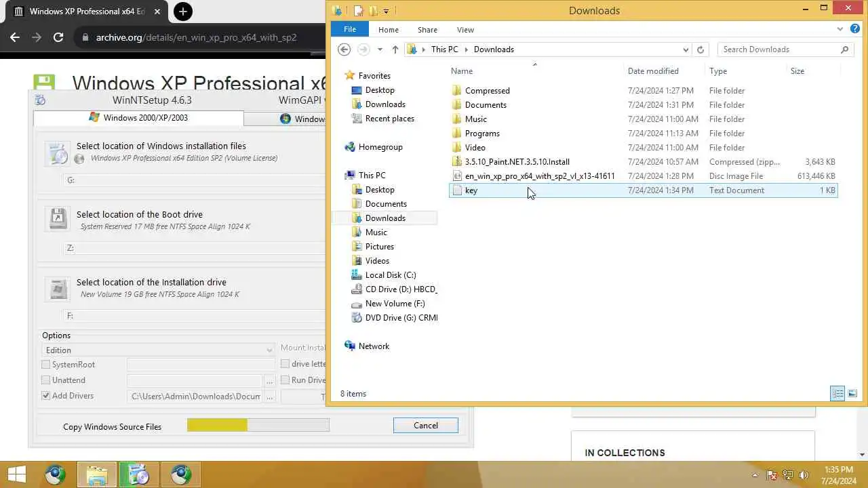
Task: Click the Windows Start button
Action: click(x=16, y=475)
